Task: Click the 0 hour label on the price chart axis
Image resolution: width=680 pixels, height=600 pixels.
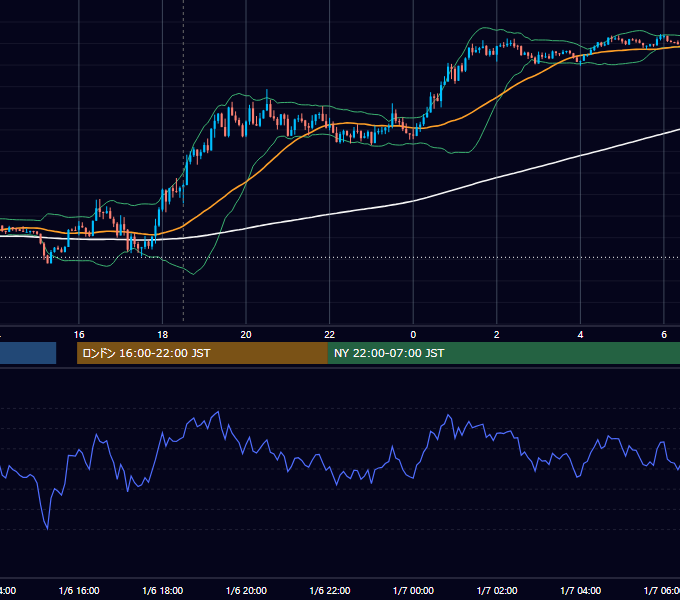Action: coord(413,335)
